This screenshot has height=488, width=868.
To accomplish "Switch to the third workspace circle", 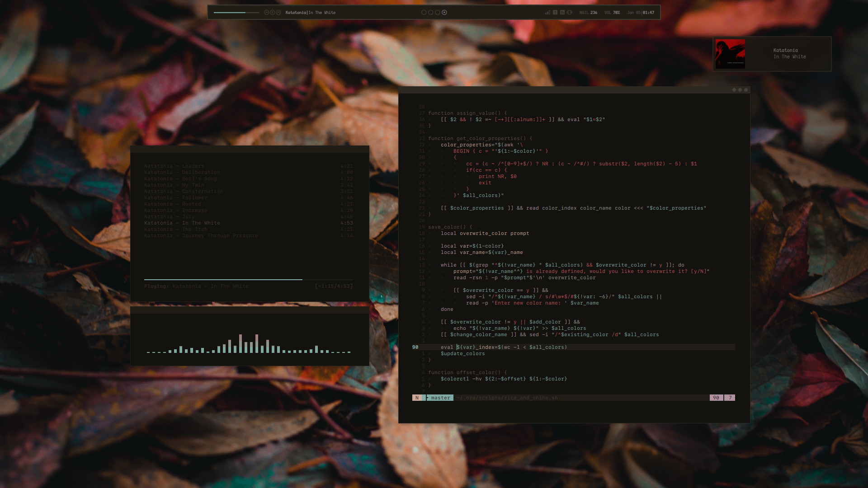I will pos(437,13).
